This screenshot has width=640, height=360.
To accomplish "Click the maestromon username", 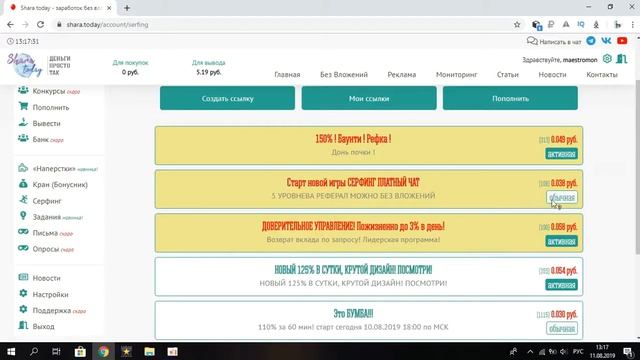I will point(580,60).
